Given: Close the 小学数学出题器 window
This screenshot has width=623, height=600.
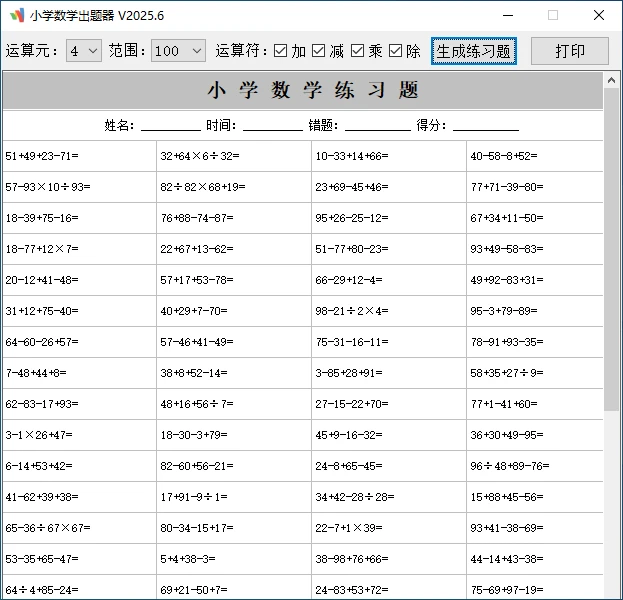Looking at the screenshot, I should (x=599, y=15).
